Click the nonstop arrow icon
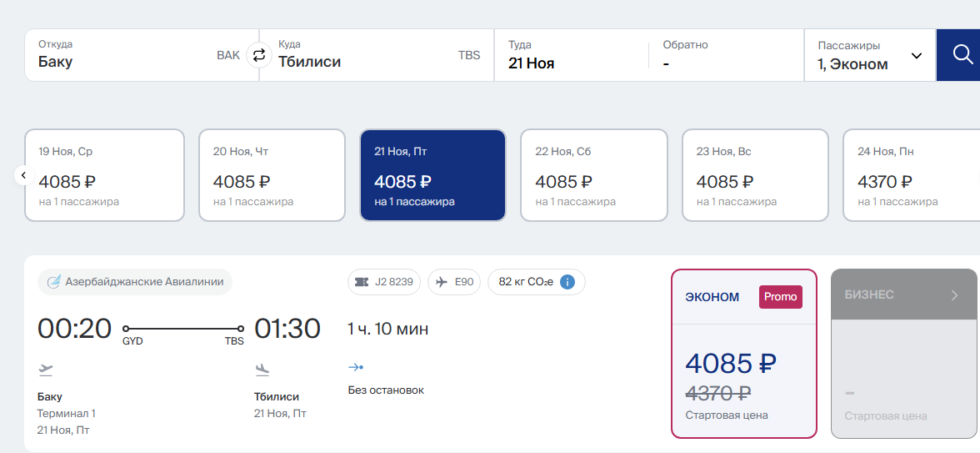The height and width of the screenshot is (453, 980). point(356,367)
